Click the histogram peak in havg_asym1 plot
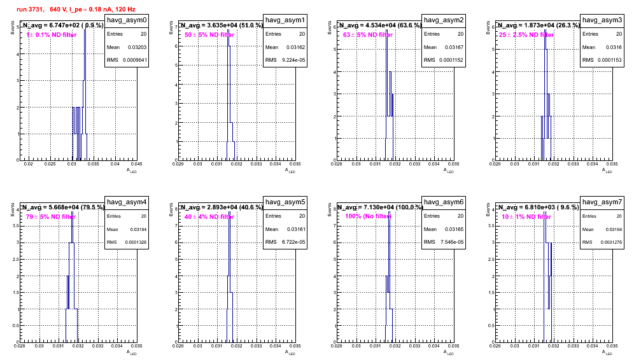This screenshot has height=364, width=634. coord(228,31)
